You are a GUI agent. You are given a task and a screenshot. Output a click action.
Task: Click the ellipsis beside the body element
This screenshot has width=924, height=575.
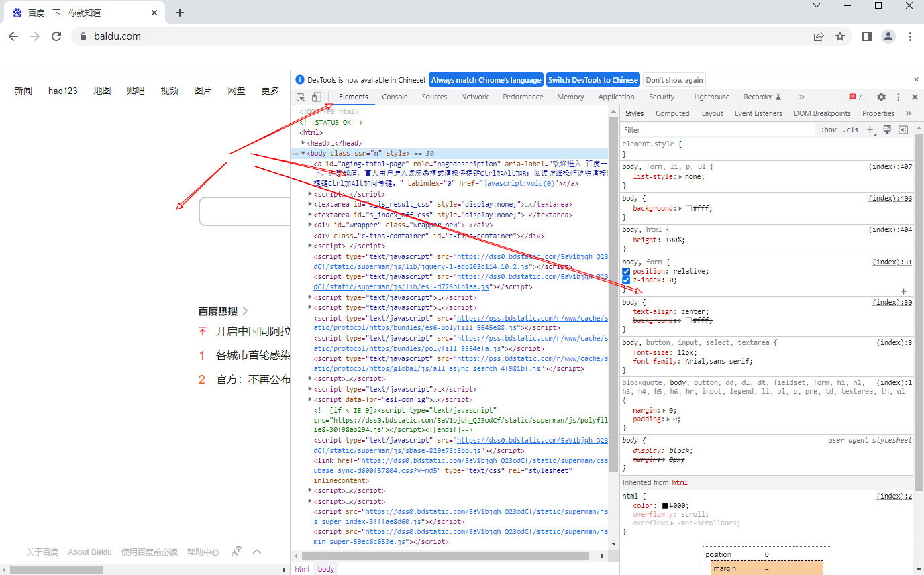pyautogui.click(x=296, y=154)
